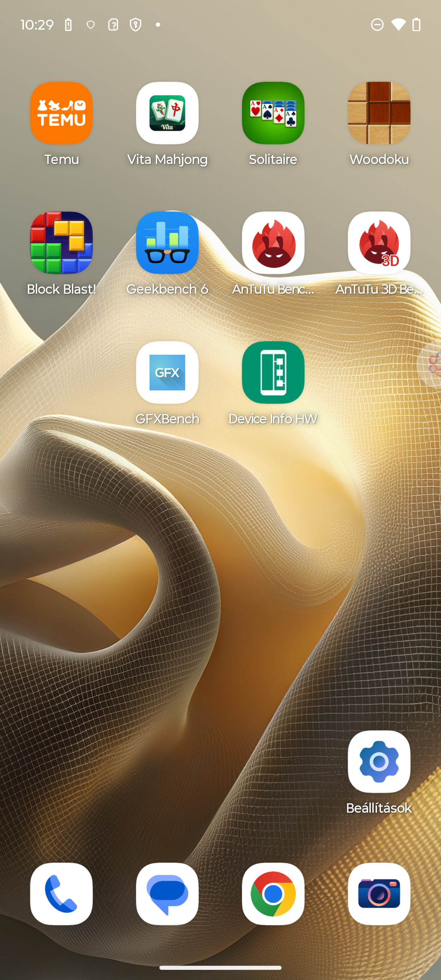The width and height of the screenshot is (441, 980).
Task: Open the Temu app icon
Action: coord(61,113)
